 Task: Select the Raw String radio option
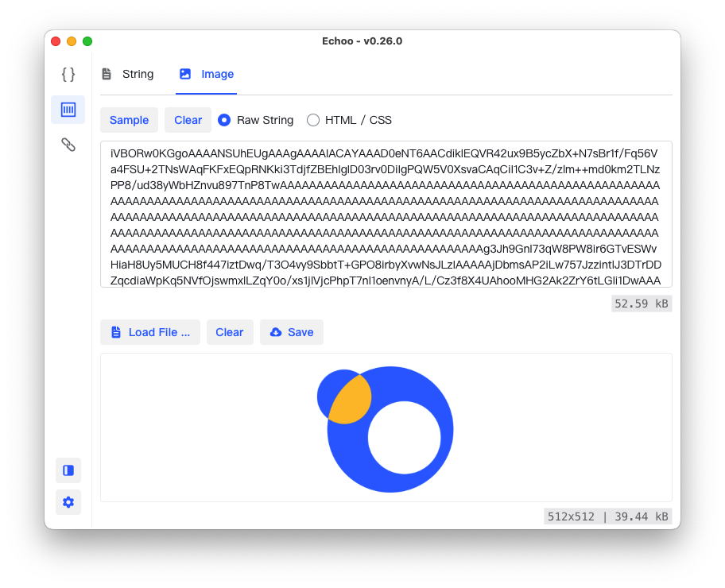click(x=256, y=120)
